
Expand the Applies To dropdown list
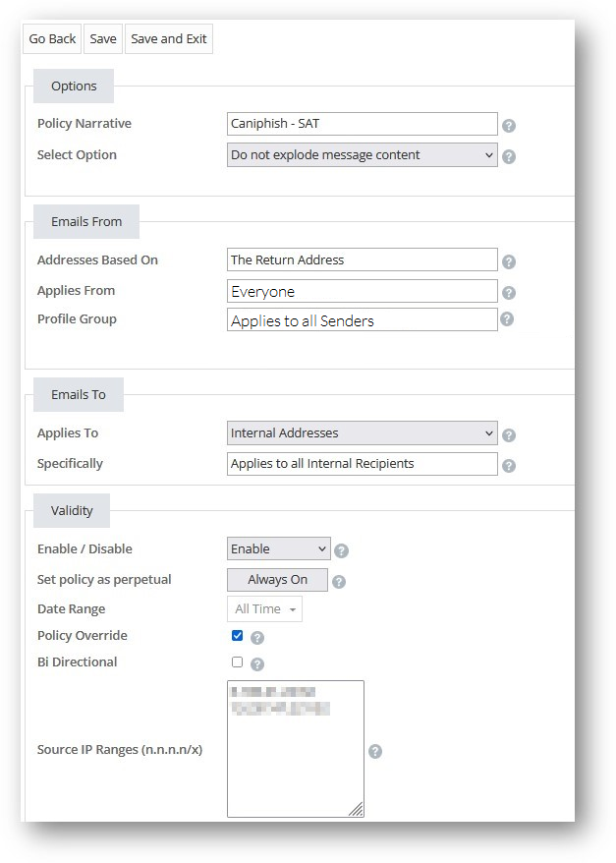click(x=363, y=433)
